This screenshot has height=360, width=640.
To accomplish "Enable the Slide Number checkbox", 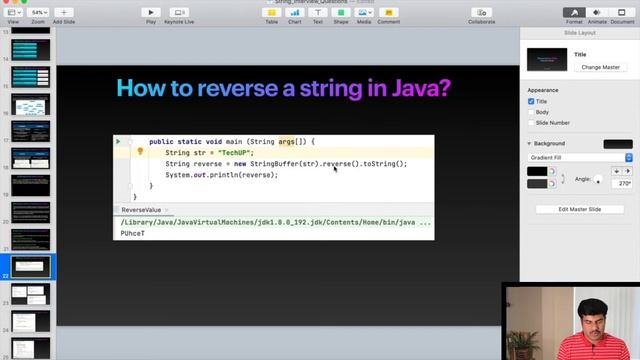I will (531, 122).
